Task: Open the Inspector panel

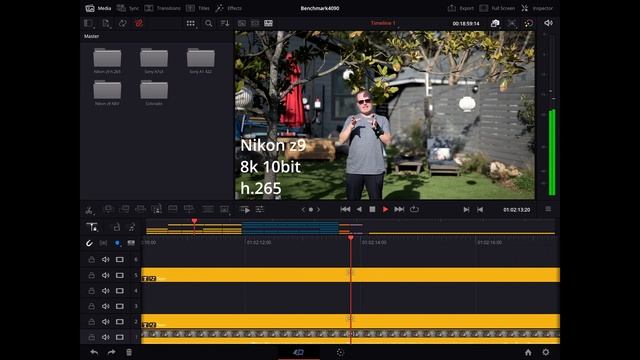Action: coord(537,8)
